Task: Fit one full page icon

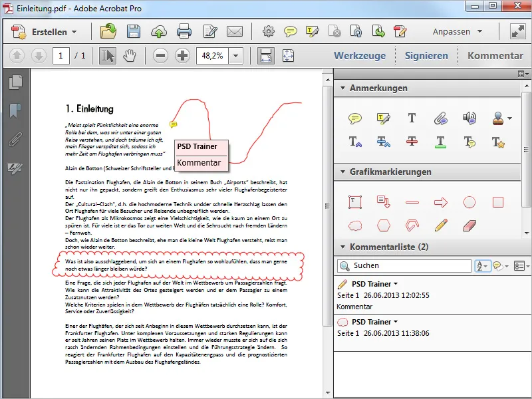Action: click(288, 56)
